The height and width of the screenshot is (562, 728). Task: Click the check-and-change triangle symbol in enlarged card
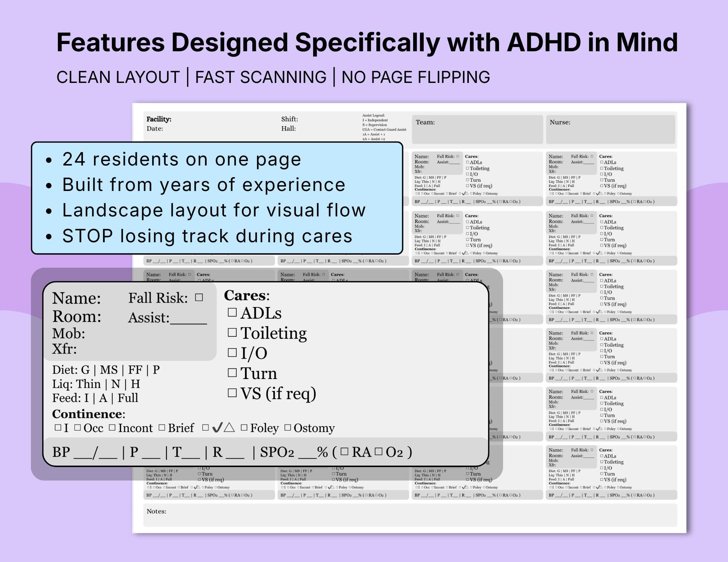coord(223,427)
